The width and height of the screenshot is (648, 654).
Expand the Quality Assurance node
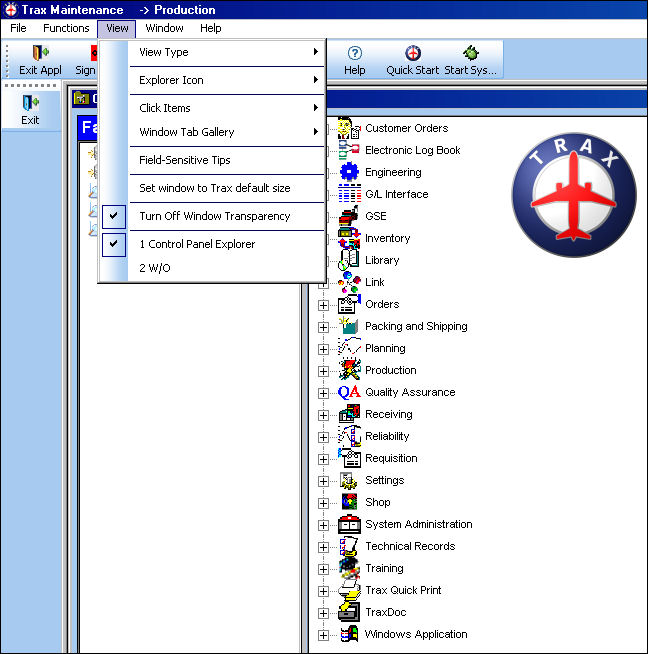tap(323, 393)
